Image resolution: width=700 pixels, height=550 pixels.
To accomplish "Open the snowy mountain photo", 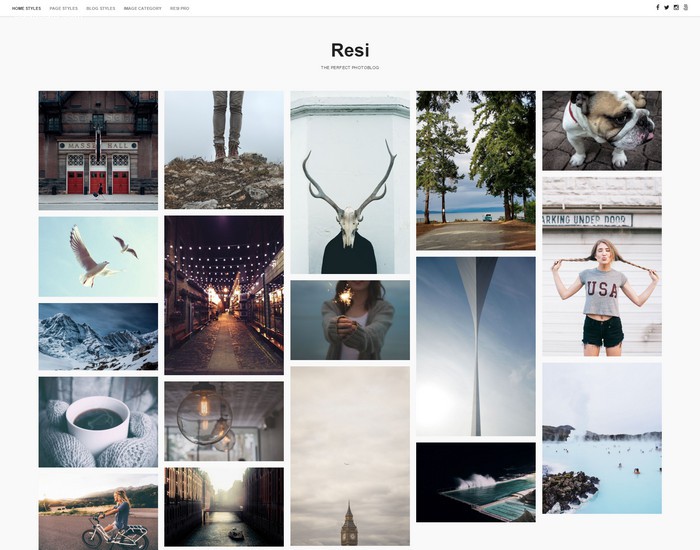I will (x=98, y=337).
